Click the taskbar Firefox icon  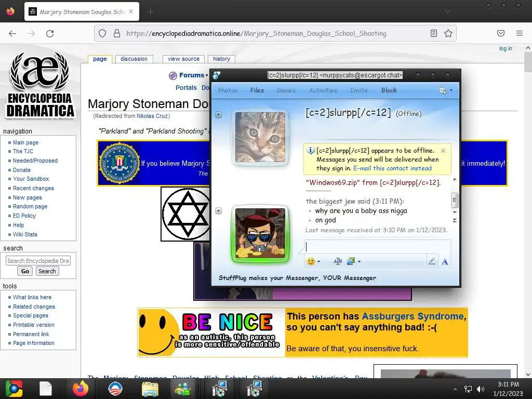click(x=81, y=389)
